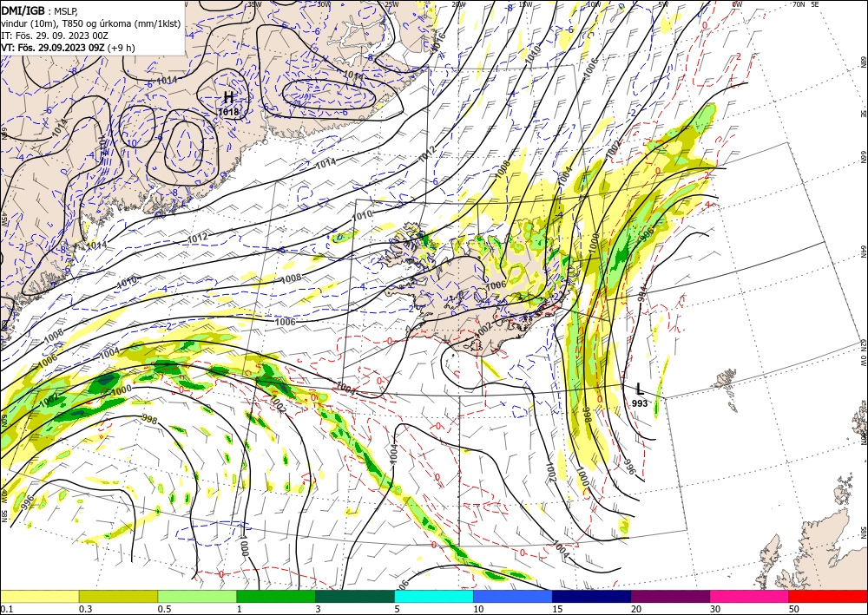Choose the purple 20–30 legend swatch
868x615 pixels.
click(670, 596)
